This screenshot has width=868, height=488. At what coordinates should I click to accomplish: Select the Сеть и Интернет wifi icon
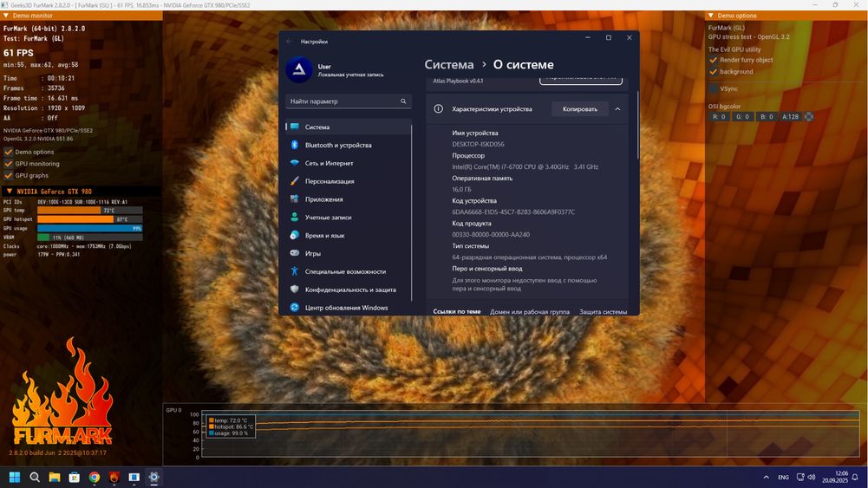click(x=295, y=163)
